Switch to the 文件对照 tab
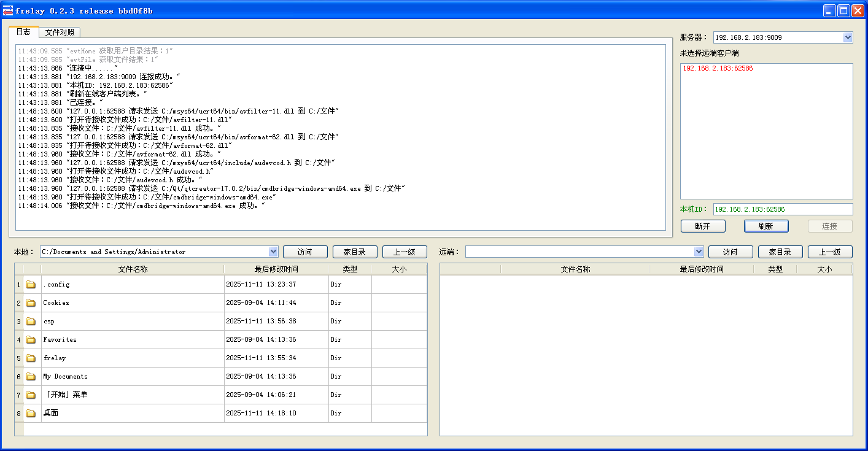The image size is (868, 451). pyautogui.click(x=60, y=33)
